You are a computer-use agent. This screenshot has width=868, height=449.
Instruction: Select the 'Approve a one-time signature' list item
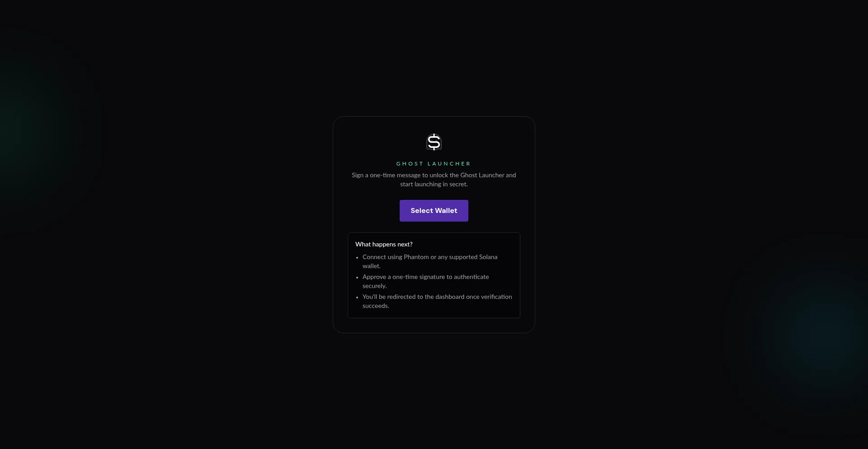426,281
